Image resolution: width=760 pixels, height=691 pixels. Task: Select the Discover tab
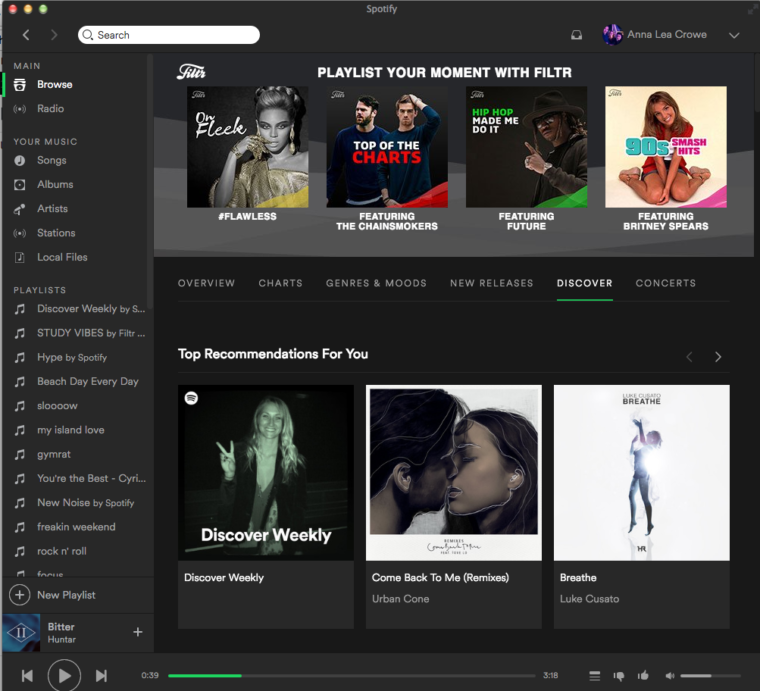[x=585, y=283]
